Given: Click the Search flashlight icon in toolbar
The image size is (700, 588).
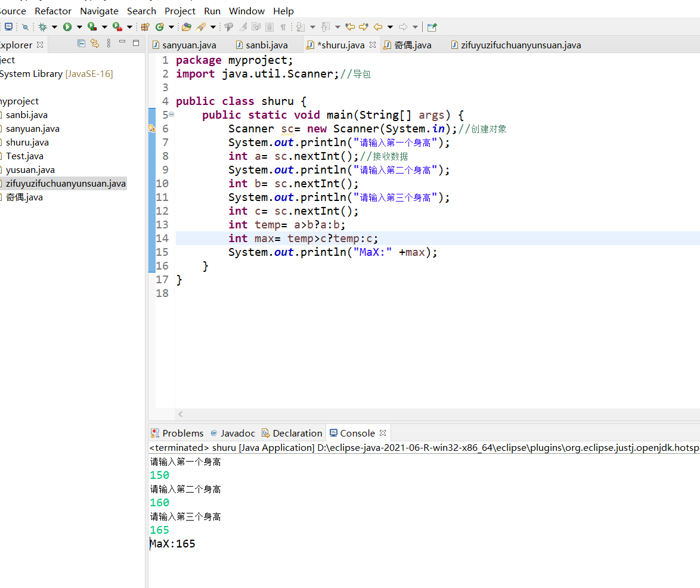Looking at the screenshot, I should pos(201,27).
